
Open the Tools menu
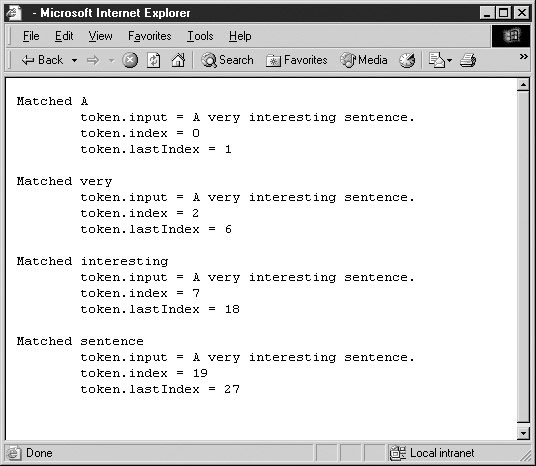click(x=200, y=36)
